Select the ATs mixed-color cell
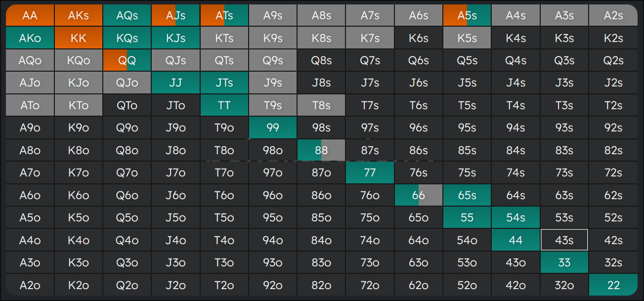The width and height of the screenshot is (644, 301). [x=224, y=15]
